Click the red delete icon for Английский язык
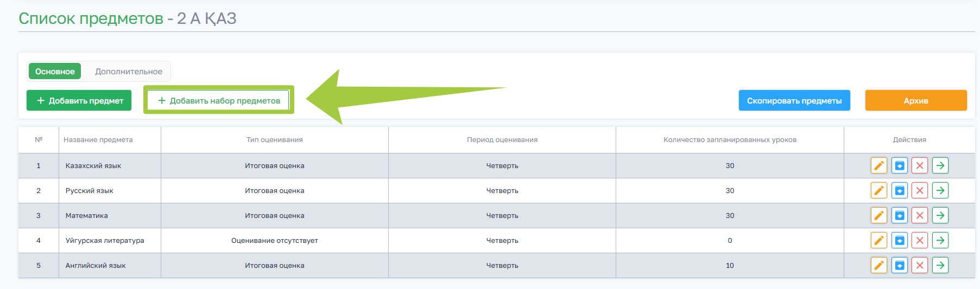980x289 pixels. (x=920, y=265)
